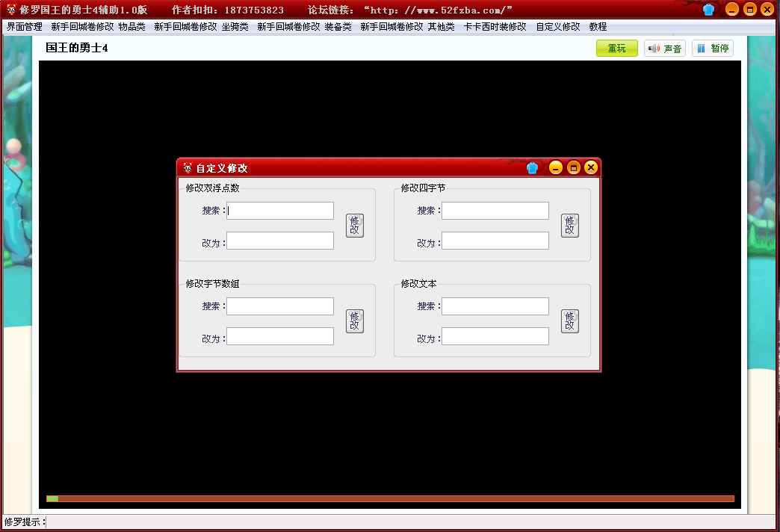Open 新手回城卷修改 物品类 menu
780x532 pixels.
pos(98,27)
